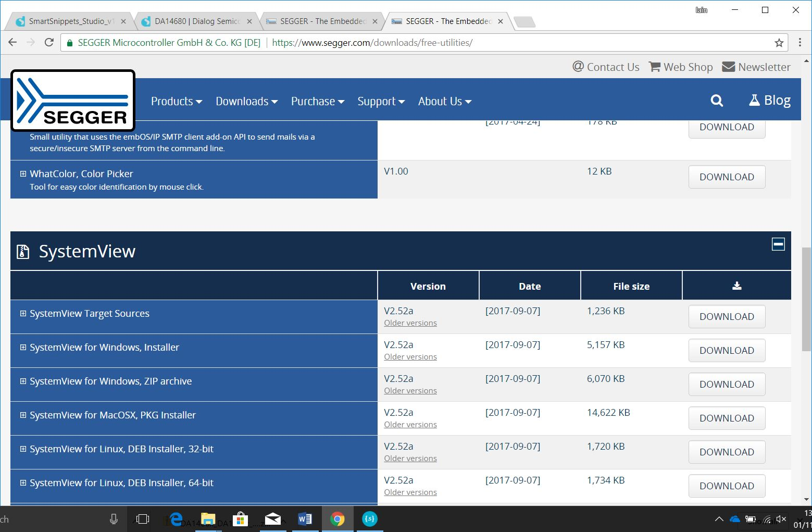Image resolution: width=812 pixels, height=532 pixels.
Task: Click the scrollbar down arrow
Action: pyautogui.click(x=806, y=499)
